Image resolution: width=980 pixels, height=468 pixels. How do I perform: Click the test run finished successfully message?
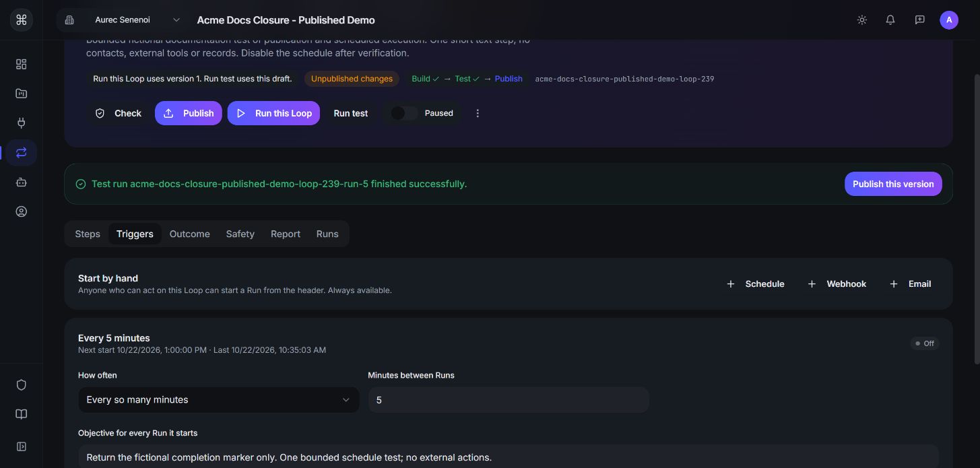coord(279,184)
